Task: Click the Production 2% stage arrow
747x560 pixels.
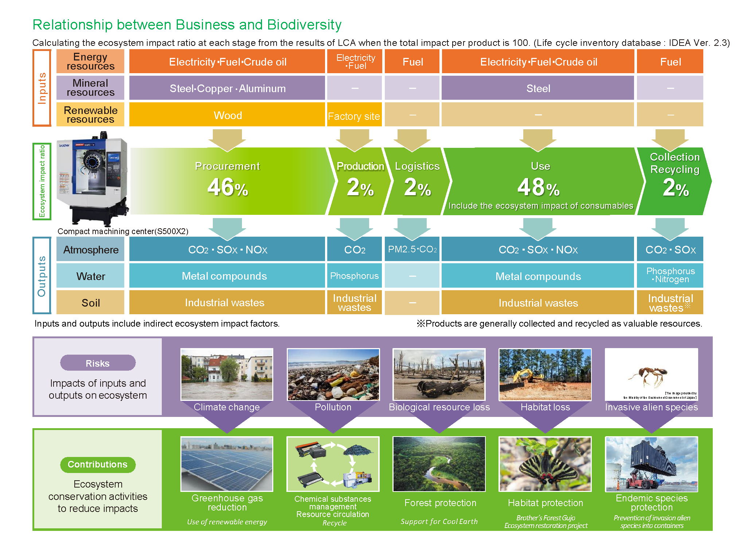Action: [x=360, y=181]
